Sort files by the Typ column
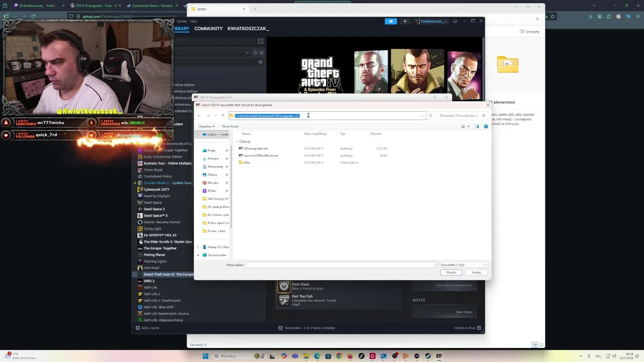 [x=343, y=134]
